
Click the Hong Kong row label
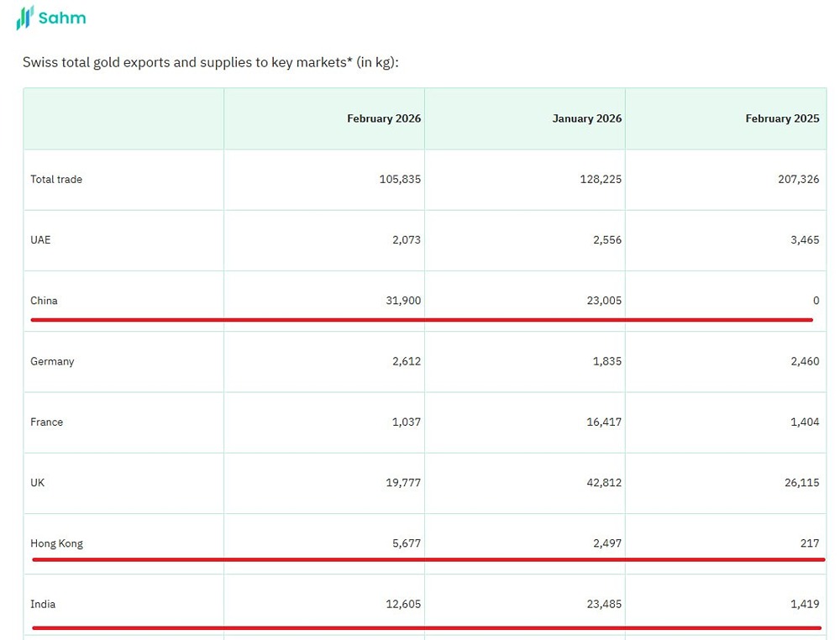(56, 543)
